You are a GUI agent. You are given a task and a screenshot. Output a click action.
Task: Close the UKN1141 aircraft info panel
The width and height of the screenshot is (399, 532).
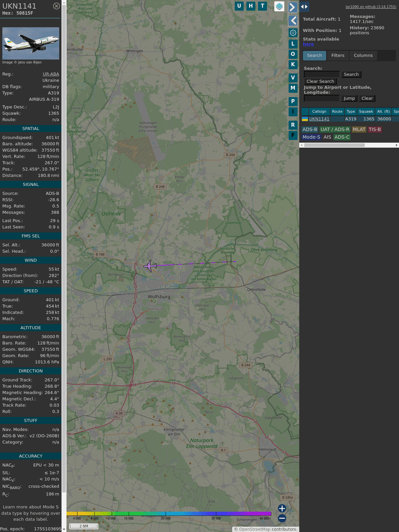[x=57, y=6]
